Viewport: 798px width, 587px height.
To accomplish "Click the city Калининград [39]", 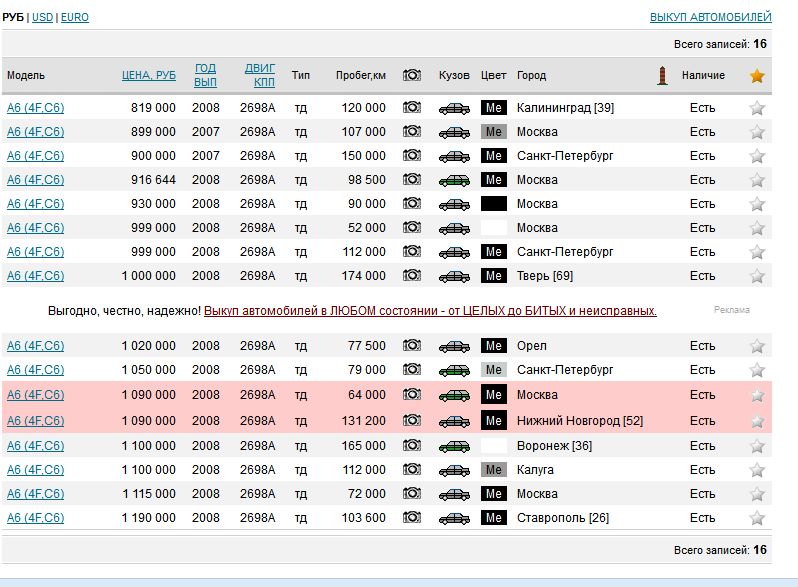I will point(565,108).
